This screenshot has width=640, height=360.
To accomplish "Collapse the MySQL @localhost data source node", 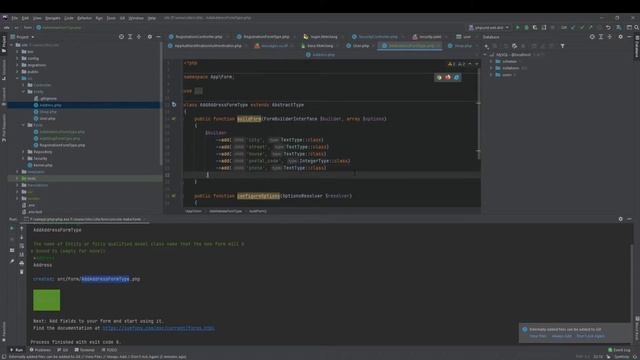I will pos(485,55).
